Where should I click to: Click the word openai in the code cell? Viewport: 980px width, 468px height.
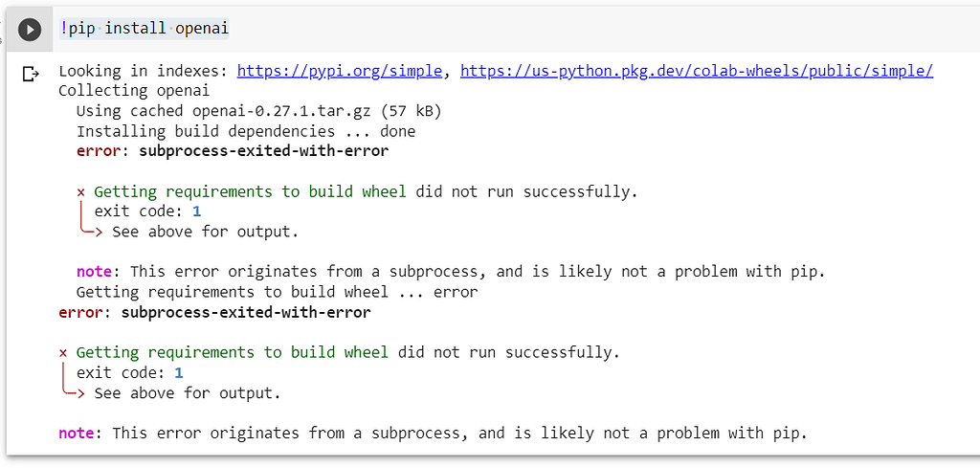[202, 29]
